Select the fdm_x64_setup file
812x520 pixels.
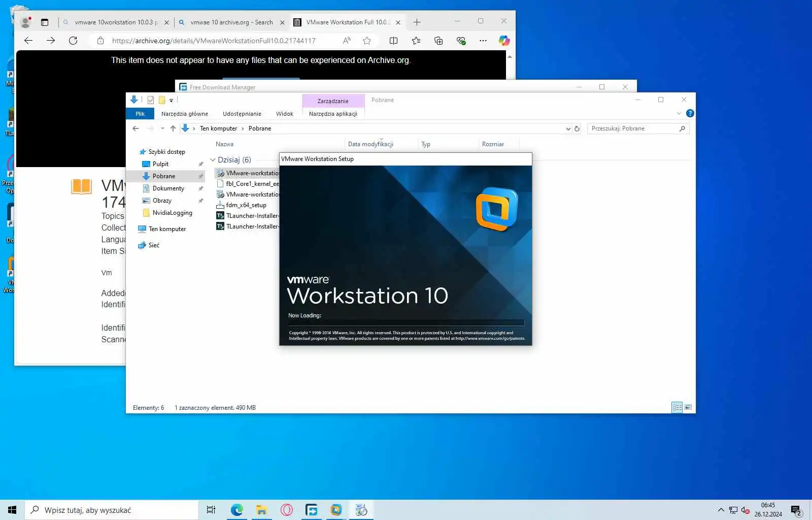coord(246,205)
